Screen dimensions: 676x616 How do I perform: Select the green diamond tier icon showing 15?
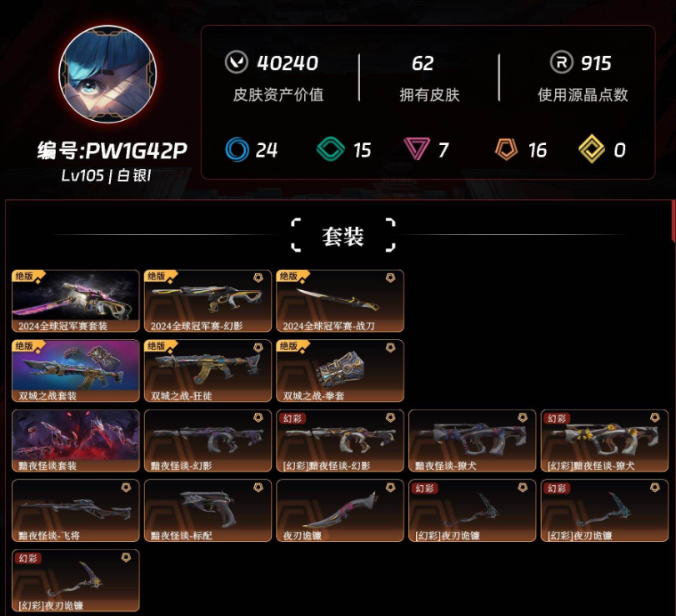(x=331, y=149)
